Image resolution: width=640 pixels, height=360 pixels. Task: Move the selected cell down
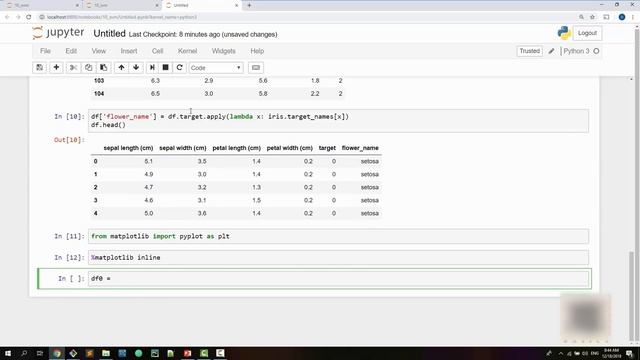136,67
